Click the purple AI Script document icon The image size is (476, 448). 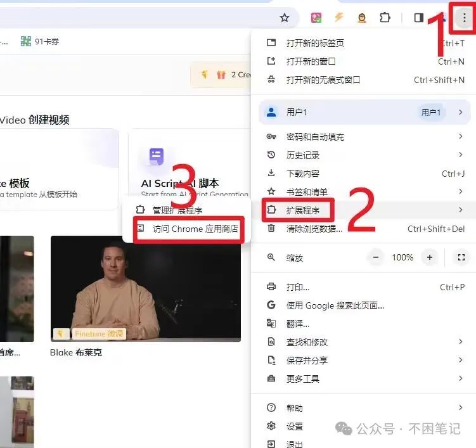(x=157, y=157)
